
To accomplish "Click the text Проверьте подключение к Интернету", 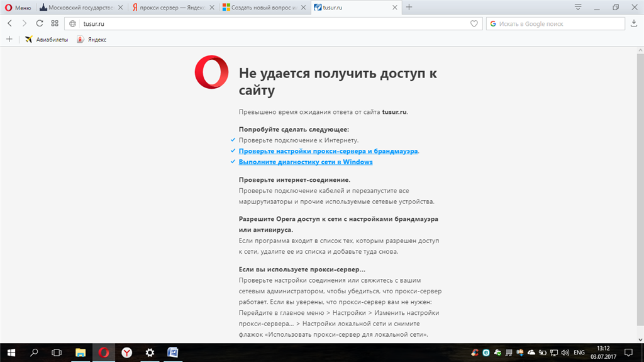I will pos(299,140).
